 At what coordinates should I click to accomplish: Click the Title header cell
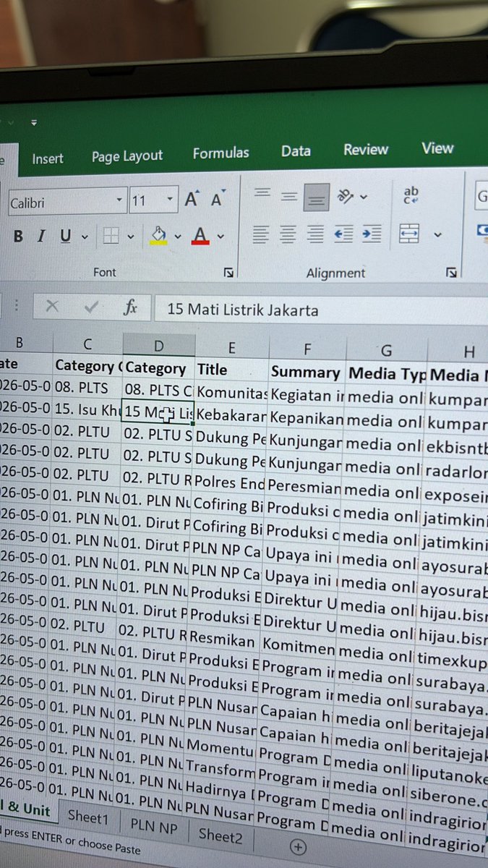(x=231, y=370)
